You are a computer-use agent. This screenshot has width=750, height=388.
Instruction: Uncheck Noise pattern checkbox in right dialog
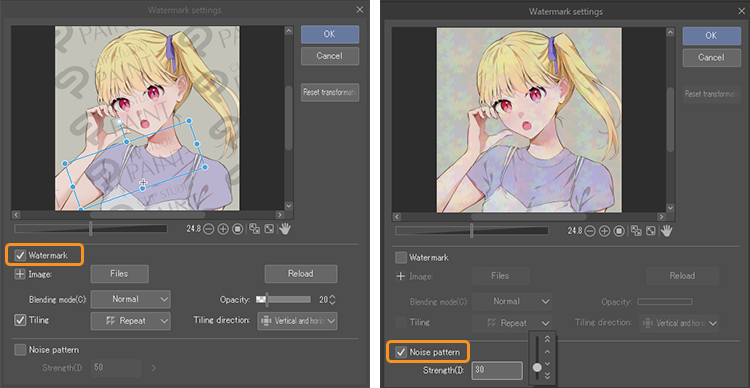[x=401, y=353]
